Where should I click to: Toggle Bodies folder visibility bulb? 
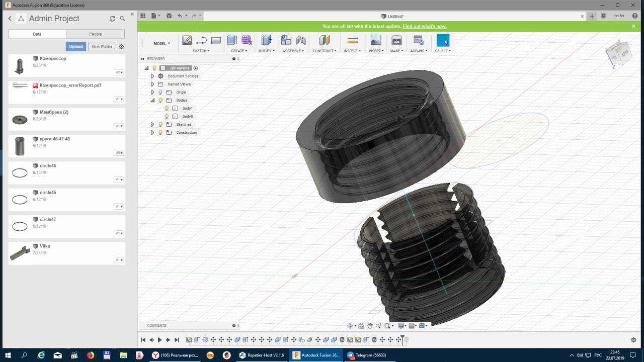coord(160,100)
